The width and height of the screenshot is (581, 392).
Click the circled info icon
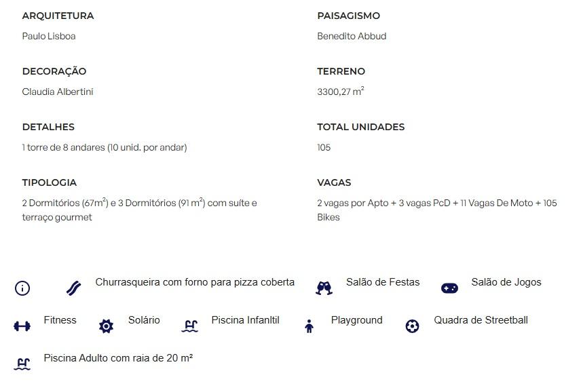[x=22, y=288]
